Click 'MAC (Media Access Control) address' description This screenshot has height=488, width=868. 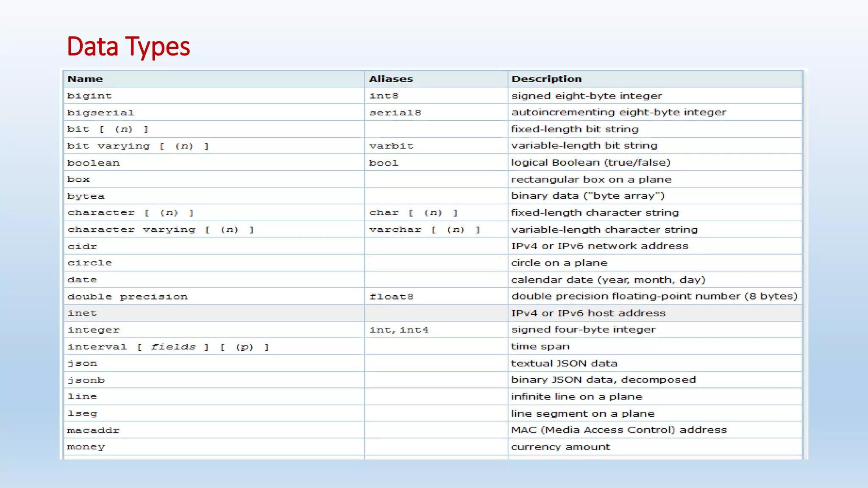(619, 430)
